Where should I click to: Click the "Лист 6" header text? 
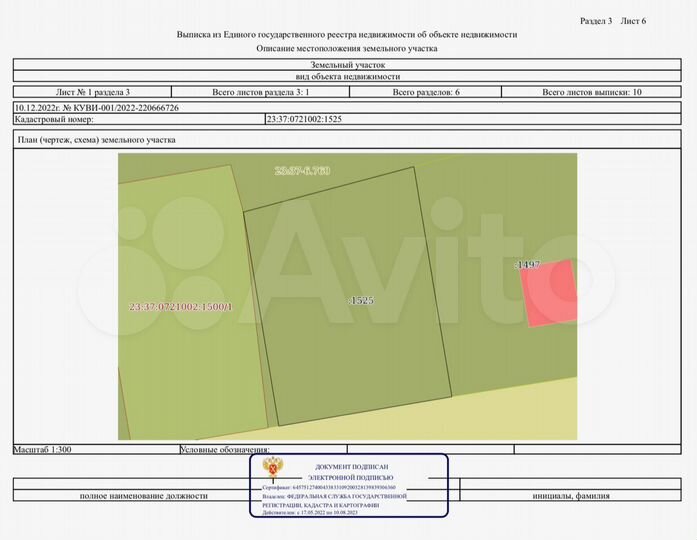(x=633, y=21)
